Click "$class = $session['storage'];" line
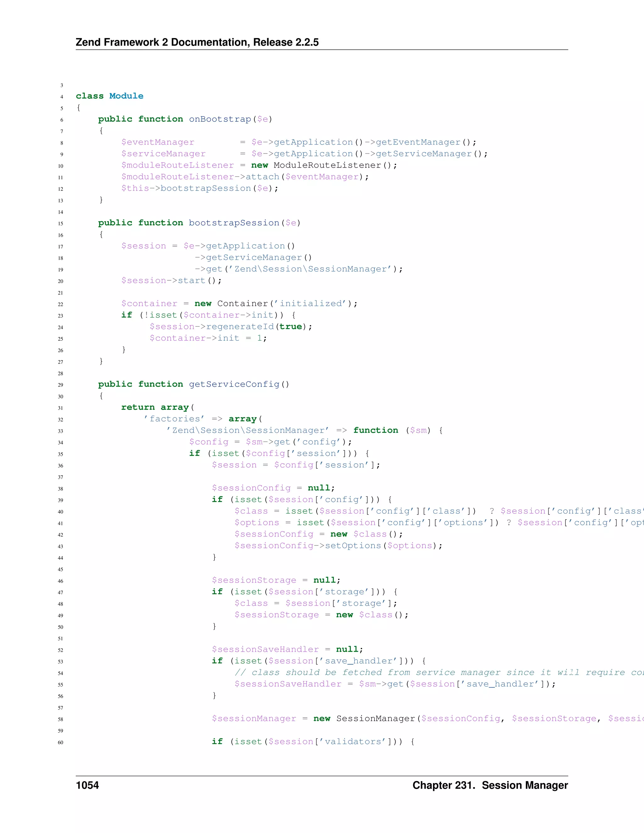Screen dimensions: 644x833 click(x=316, y=604)
